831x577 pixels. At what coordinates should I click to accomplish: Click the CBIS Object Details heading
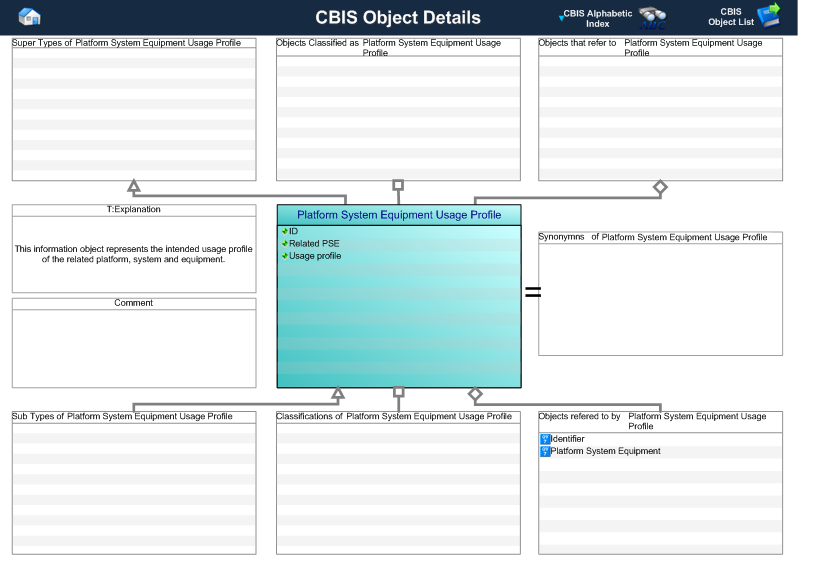click(x=398, y=17)
